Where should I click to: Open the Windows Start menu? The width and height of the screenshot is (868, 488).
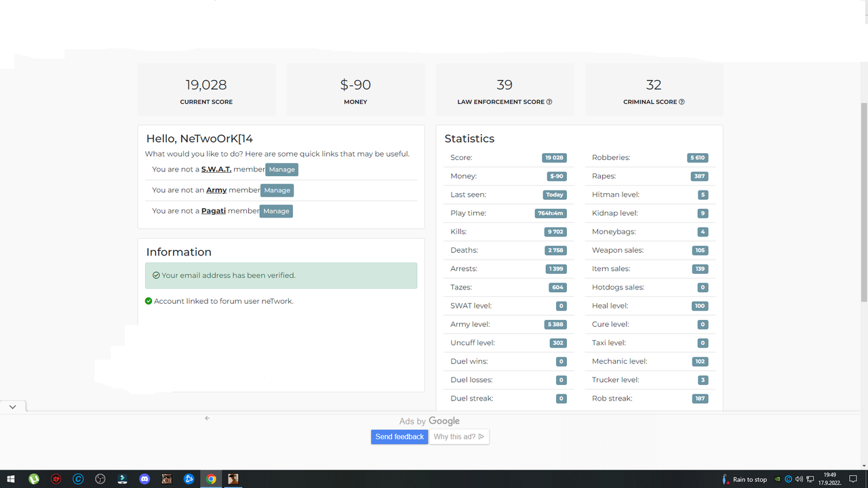tap(11, 479)
